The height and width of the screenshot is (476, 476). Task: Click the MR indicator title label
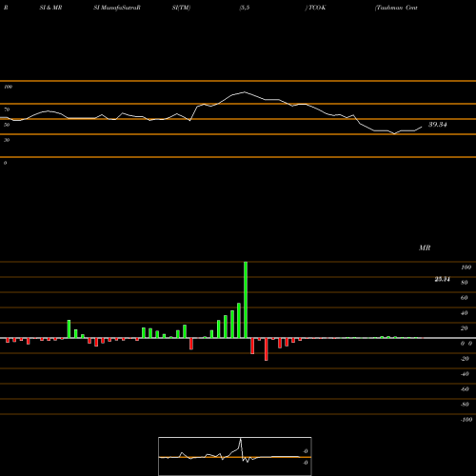point(425,248)
